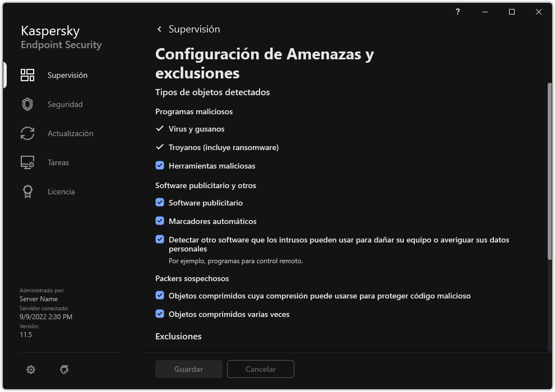This screenshot has width=555, height=392.
Task: Toggle the Marcadores automáticos checkbox
Action: coord(160,221)
